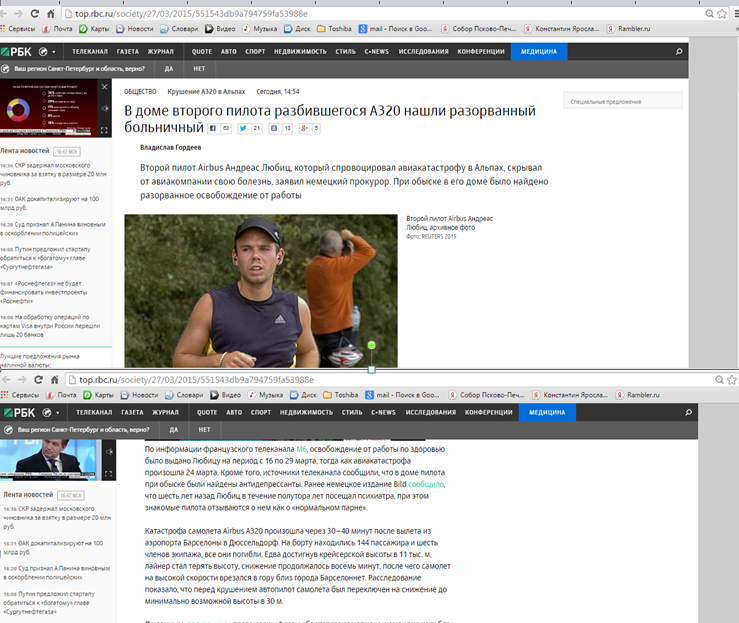Image resolution: width=739 pixels, height=623 pixels.
Task: Open news item 'Путин предложил стартапу' in lower feed
Action: pos(49,603)
